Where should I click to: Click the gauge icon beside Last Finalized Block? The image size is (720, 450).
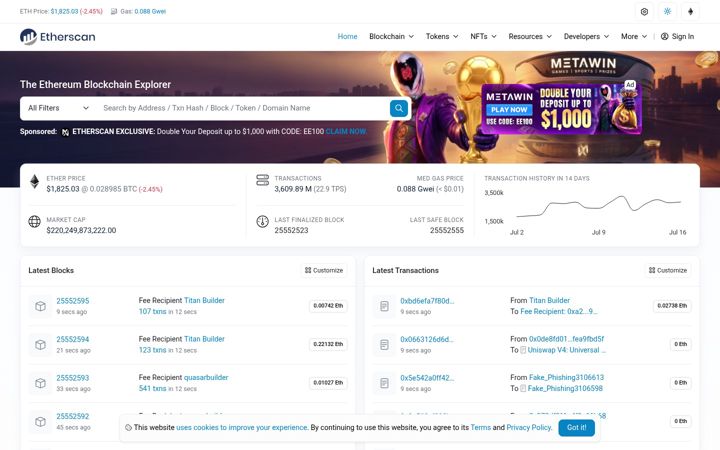tap(262, 221)
